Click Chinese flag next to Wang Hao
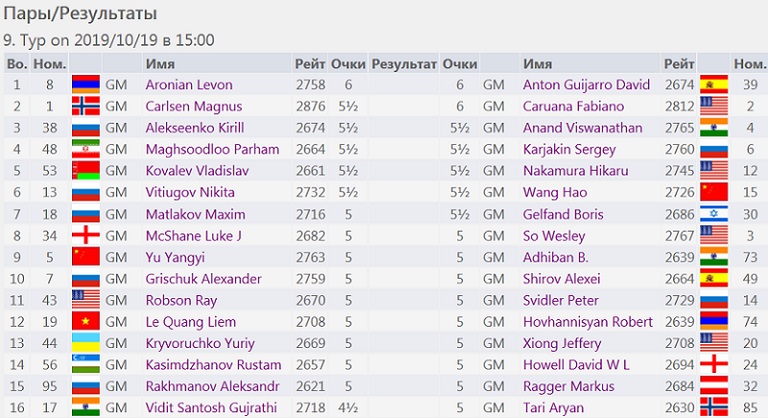This screenshot has width=768, height=418. 713,192
